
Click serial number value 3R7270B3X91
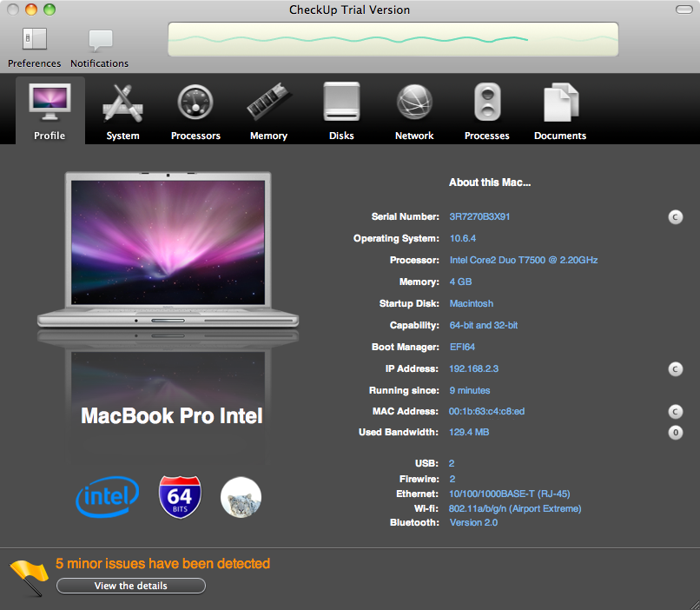[x=479, y=216]
